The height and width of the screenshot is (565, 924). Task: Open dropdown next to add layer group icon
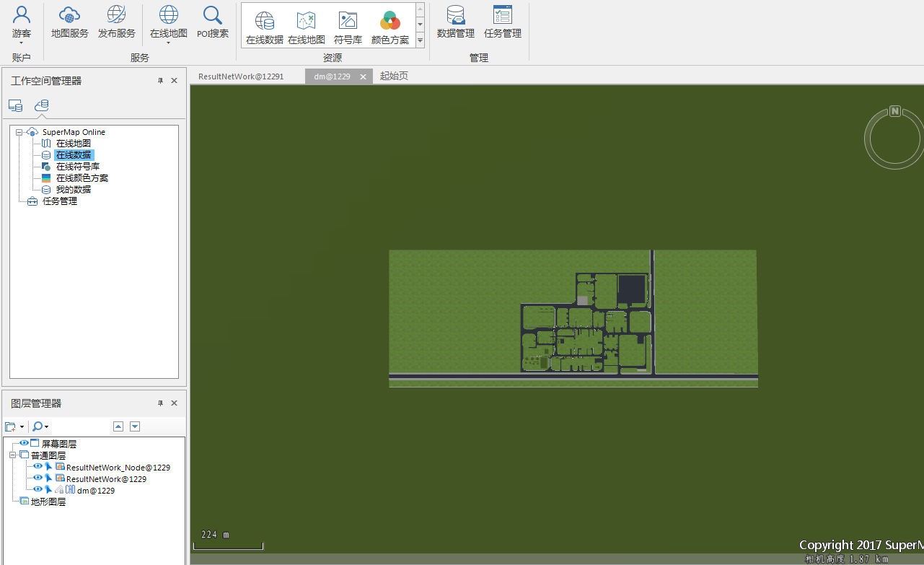[x=22, y=427]
